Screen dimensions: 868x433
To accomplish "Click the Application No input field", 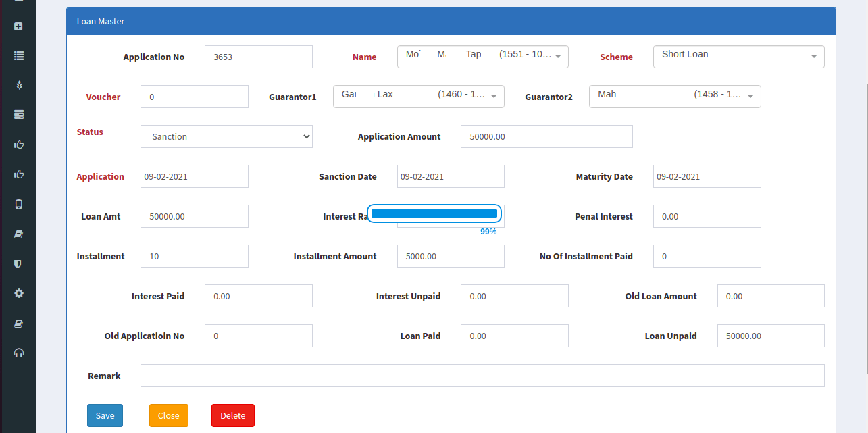I will pyautogui.click(x=258, y=57).
